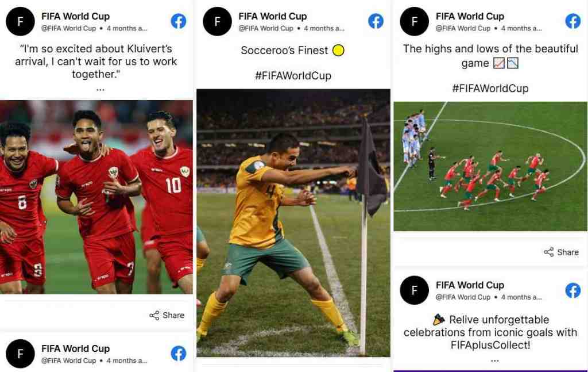Open Facebook icon on highs and lows post
Screen dimensions: 588x372
pos(573,21)
